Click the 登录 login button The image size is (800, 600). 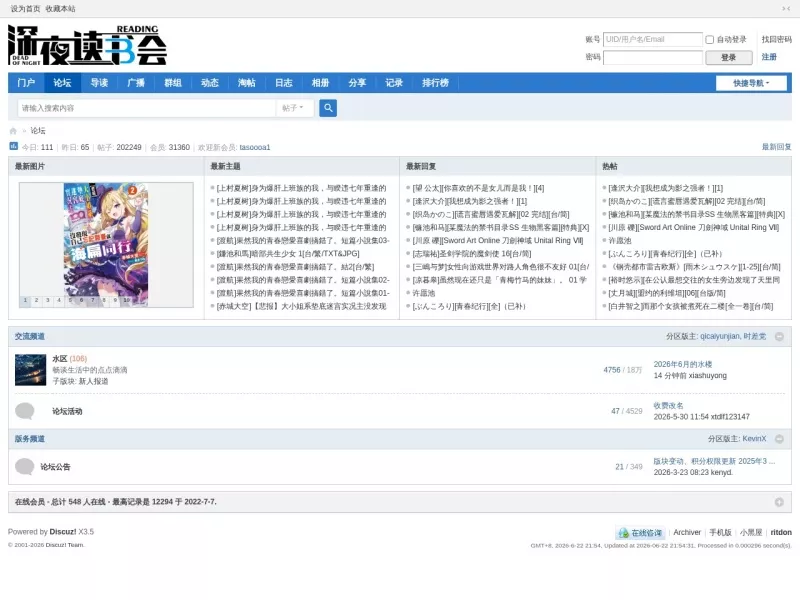tap(729, 58)
